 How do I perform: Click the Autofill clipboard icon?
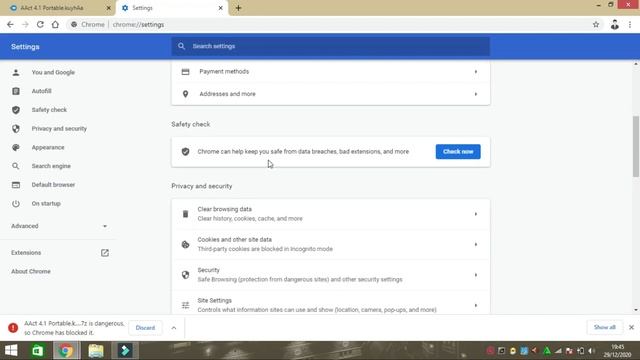(x=16, y=91)
